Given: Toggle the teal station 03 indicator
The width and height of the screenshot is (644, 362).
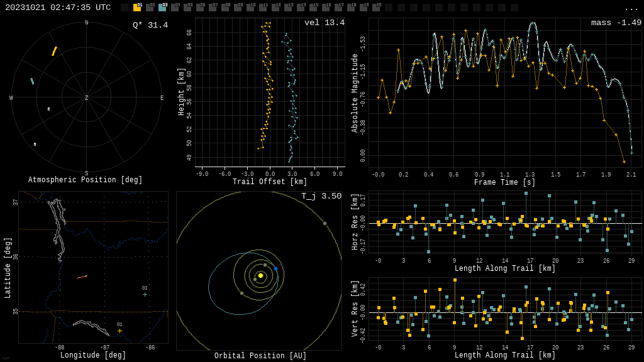Looking at the screenshot, I should [x=162, y=8].
